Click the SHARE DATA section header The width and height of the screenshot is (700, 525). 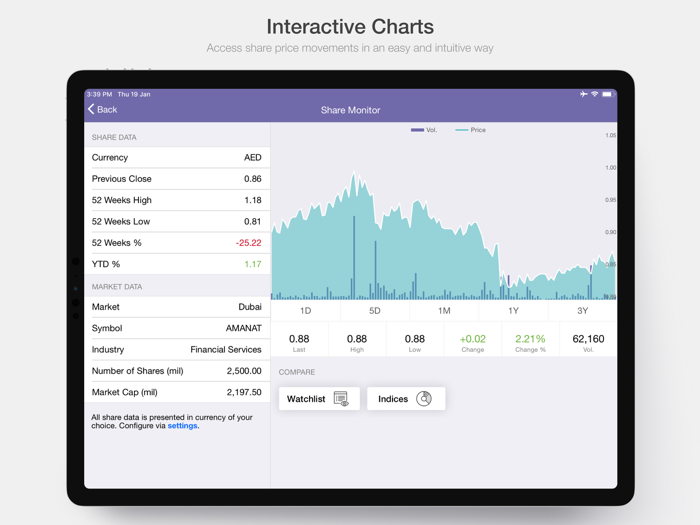(114, 138)
